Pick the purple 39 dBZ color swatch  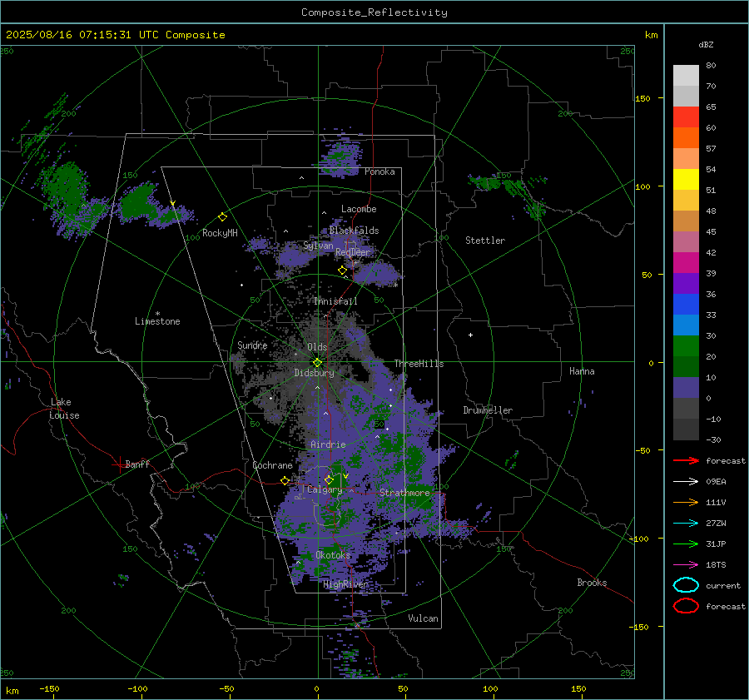tap(686, 284)
